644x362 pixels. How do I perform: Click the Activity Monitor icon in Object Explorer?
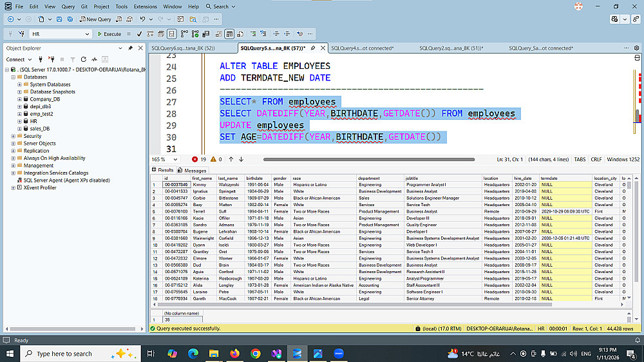tap(94, 59)
